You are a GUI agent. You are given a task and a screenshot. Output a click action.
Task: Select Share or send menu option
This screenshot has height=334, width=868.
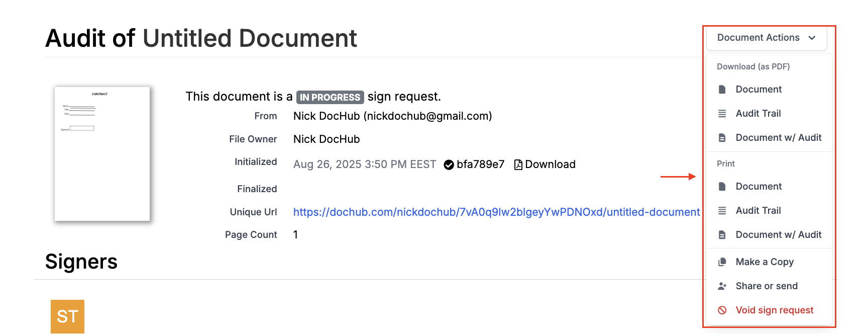[x=766, y=286]
